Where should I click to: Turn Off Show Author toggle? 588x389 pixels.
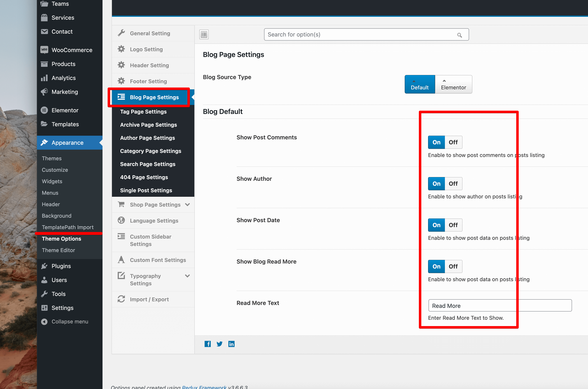[x=453, y=184]
